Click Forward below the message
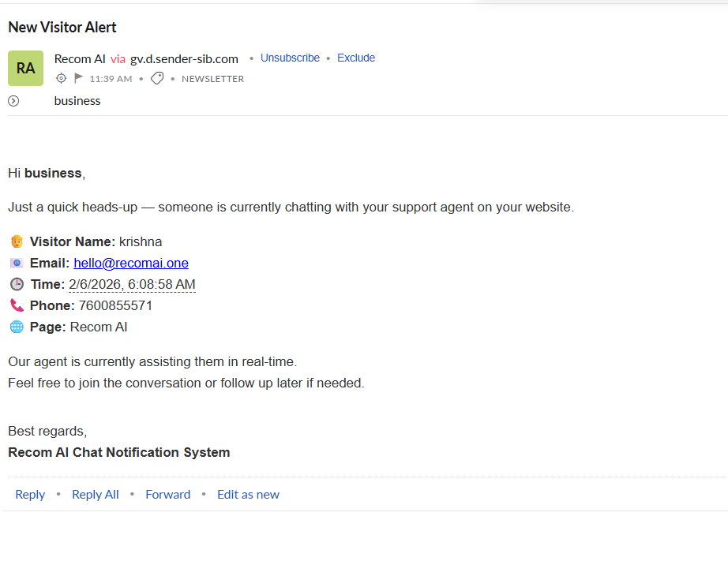 click(168, 495)
